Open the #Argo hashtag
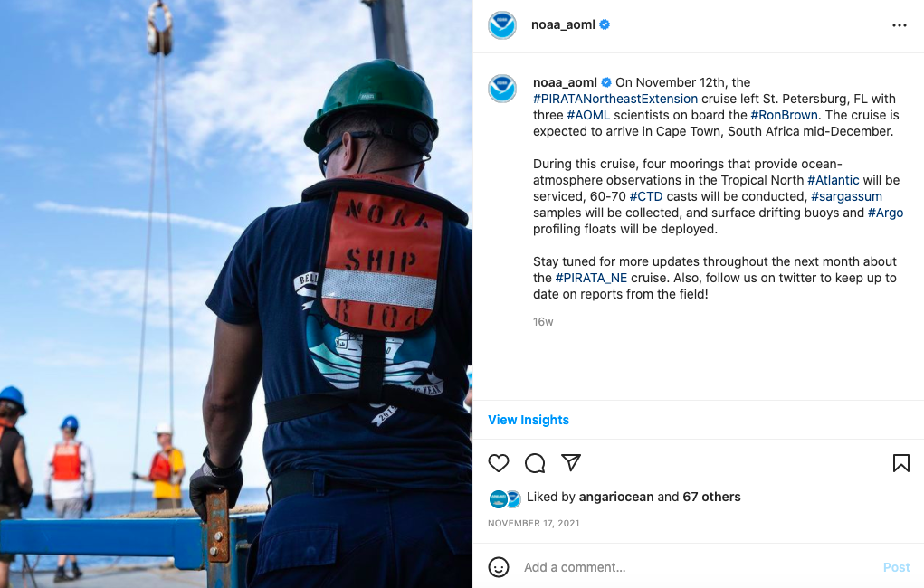 (x=885, y=213)
